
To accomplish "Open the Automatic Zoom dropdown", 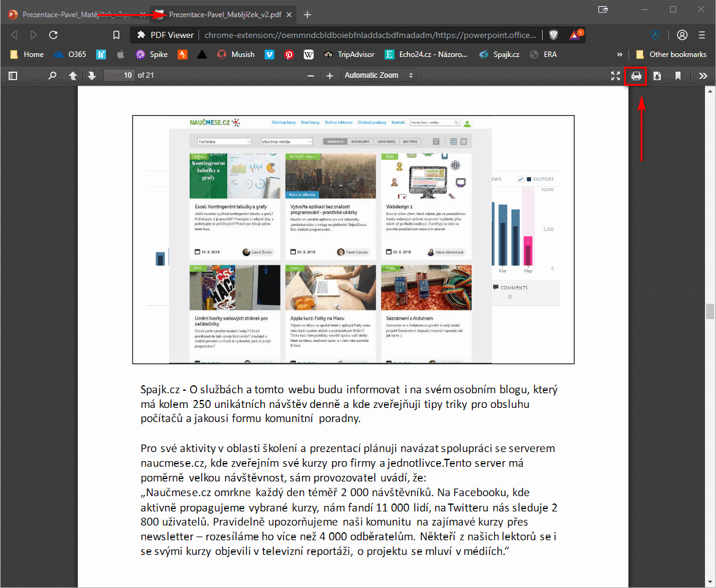I will [x=379, y=75].
